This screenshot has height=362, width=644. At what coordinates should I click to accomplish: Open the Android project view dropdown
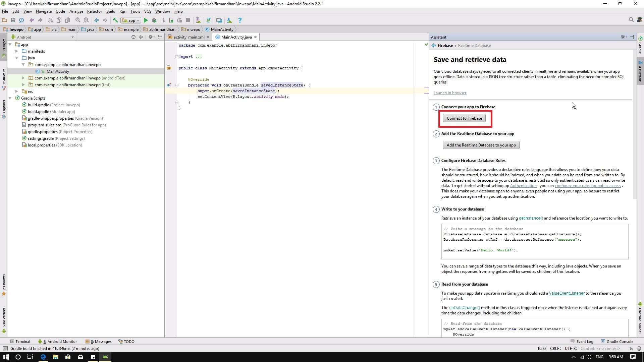coord(72,37)
